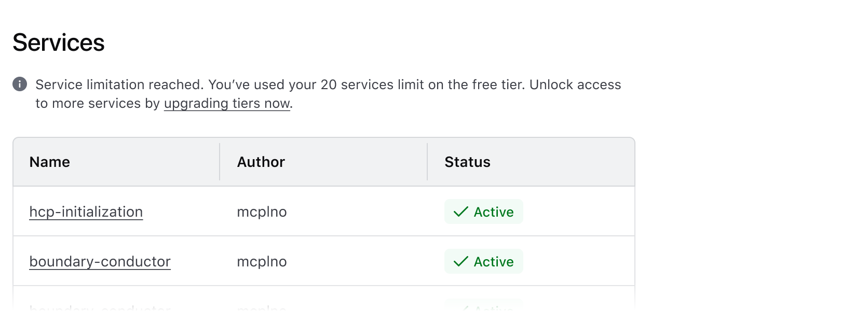This screenshot has width=868, height=311.
Task: Sort the table by the Name column header
Action: click(x=49, y=162)
